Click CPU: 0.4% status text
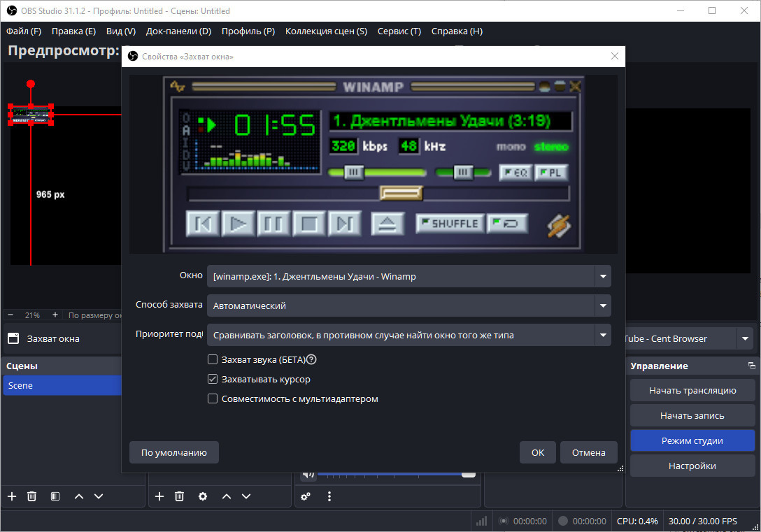The image size is (761, 532). pos(637,521)
